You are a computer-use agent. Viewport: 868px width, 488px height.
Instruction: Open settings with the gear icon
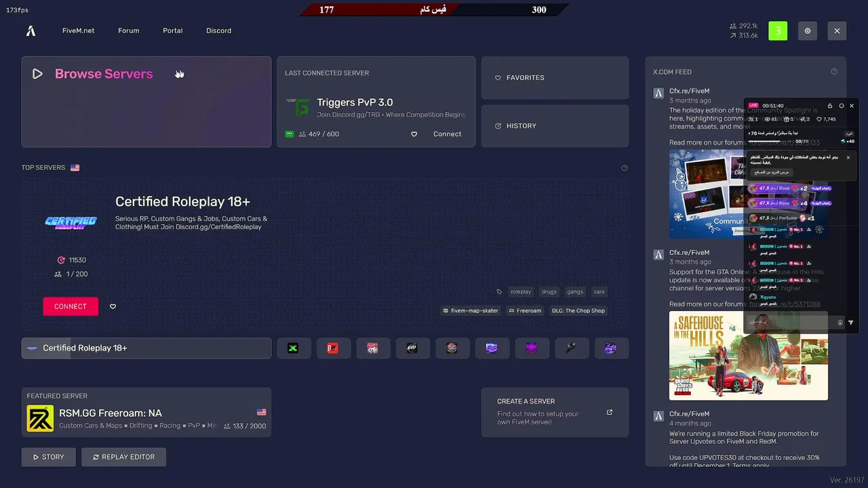808,30
